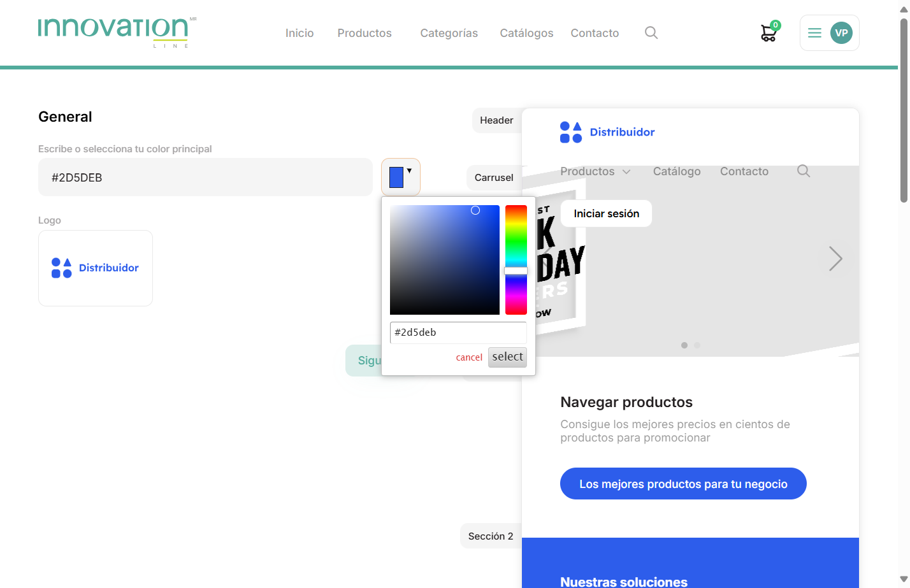Expand the Productos chevron in preview
Image resolution: width=910 pixels, height=588 pixels.
(626, 172)
